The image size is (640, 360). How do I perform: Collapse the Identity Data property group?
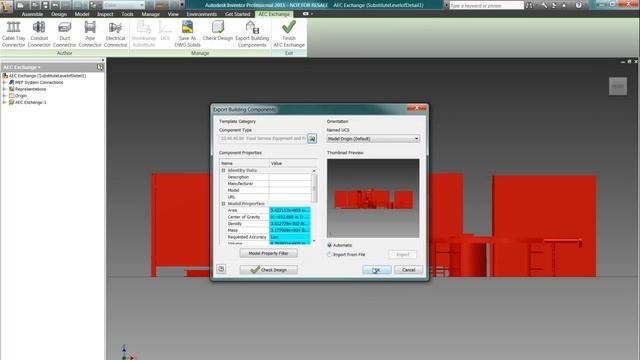tap(223, 170)
